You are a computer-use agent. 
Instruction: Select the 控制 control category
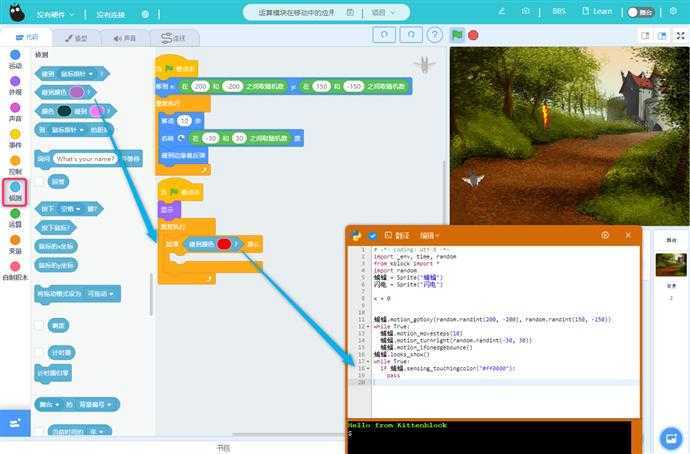(x=15, y=165)
